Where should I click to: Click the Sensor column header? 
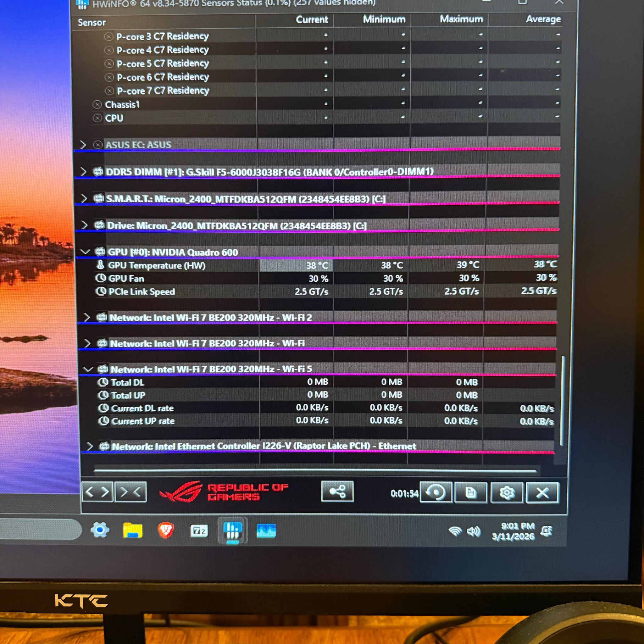point(92,22)
